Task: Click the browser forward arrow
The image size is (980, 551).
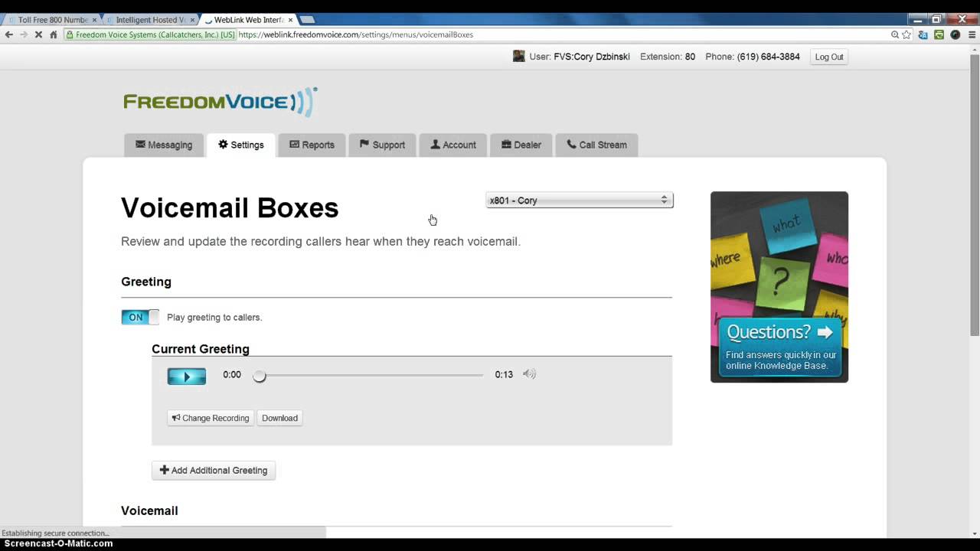Action: click(23, 34)
